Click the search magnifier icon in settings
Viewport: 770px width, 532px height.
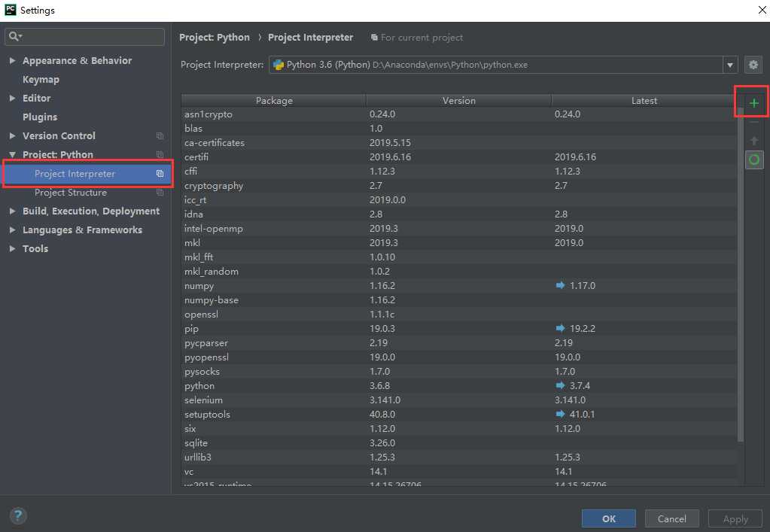pyautogui.click(x=15, y=36)
